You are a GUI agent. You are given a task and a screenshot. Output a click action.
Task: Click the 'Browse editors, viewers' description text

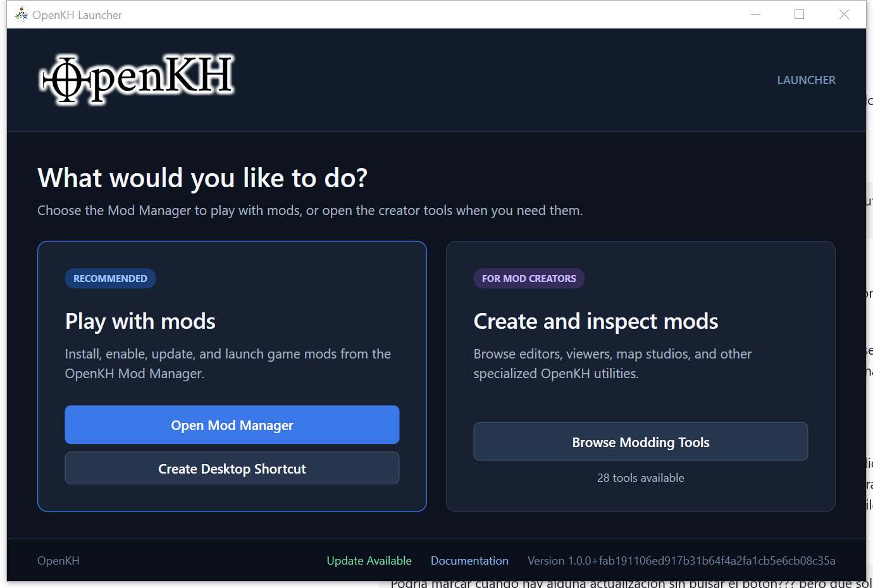(612, 364)
